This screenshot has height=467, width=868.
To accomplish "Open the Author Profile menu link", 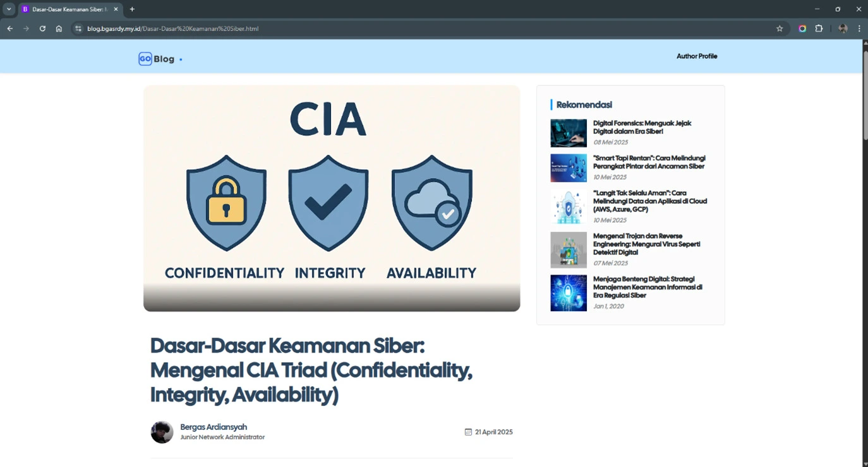I will click(697, 56).
